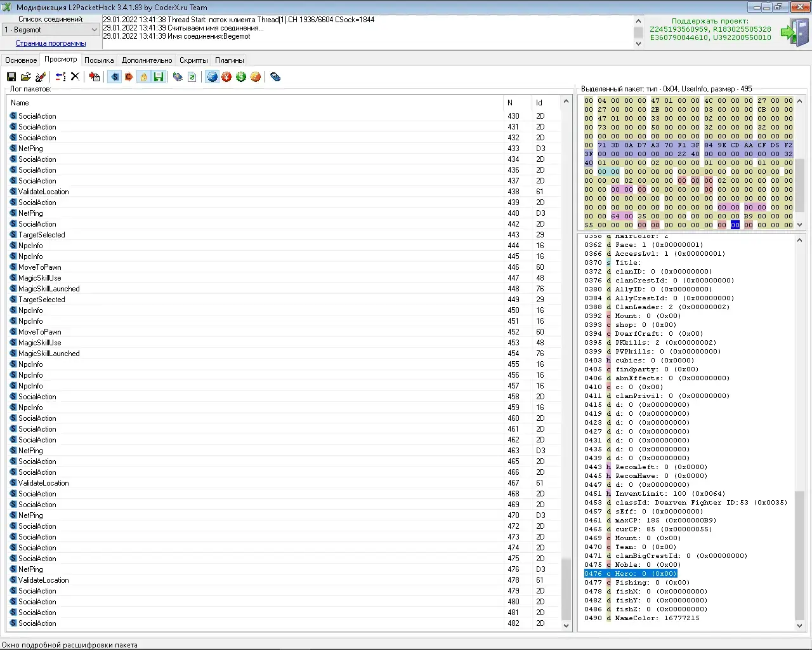Viewport: 812px width, 650px height.
Task: Click the Name column header
Action: [255, 103]
